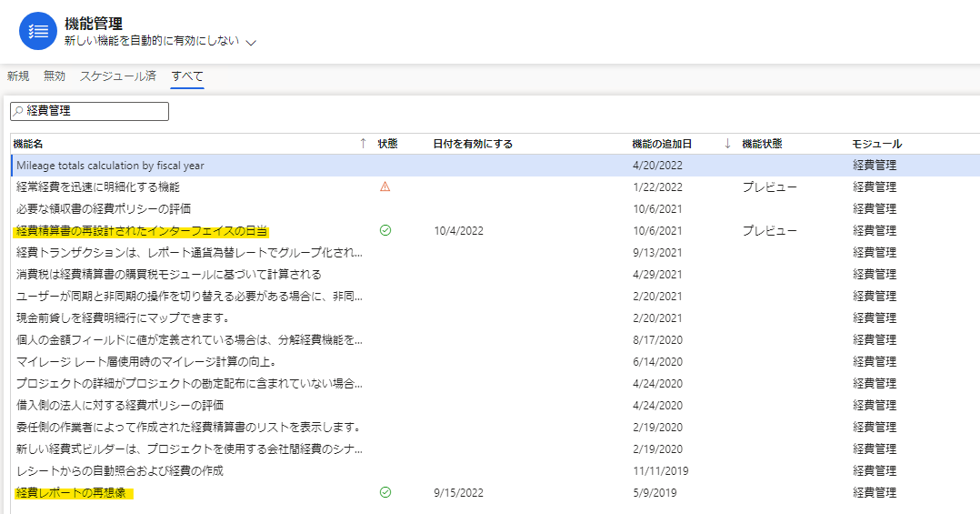Click the 機能管理 list icon in header

tap(38, 31)
